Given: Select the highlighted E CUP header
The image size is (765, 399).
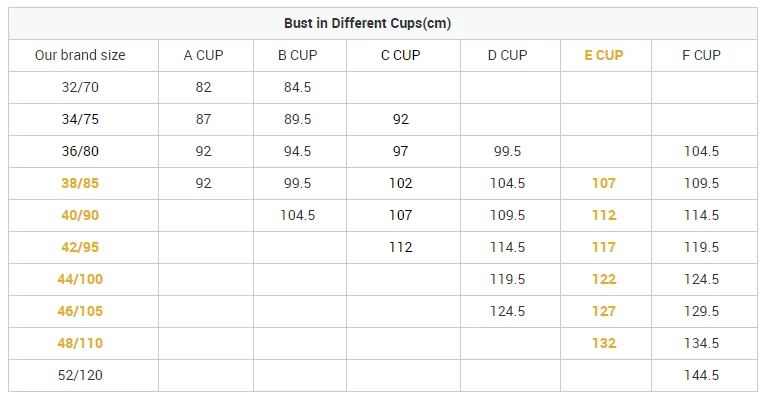Looking at the screenshot, I should pos(604,55).
